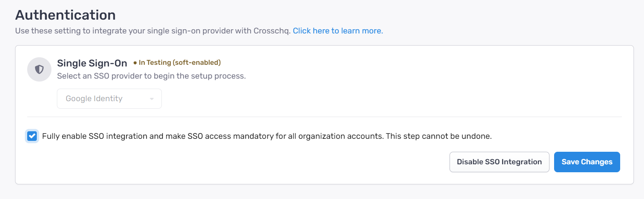This screenshot has width=644, height=199.
Task: Open the "Click here to learn more" link
Action: pos(338,31)
